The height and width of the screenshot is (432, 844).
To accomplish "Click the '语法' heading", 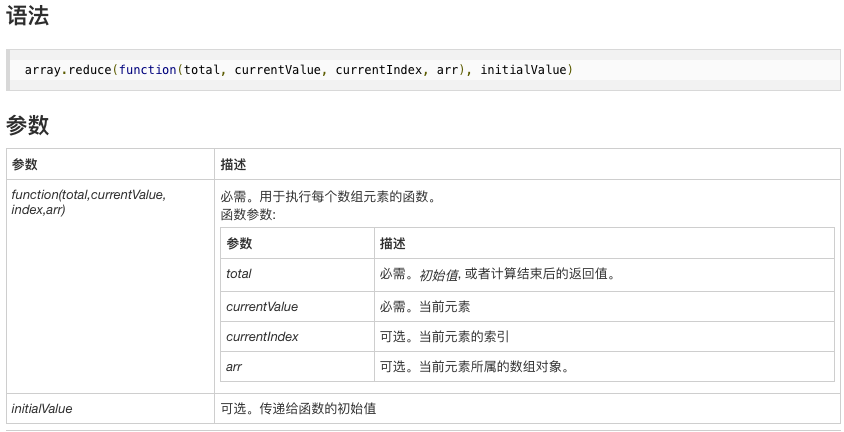I will 27,15.
